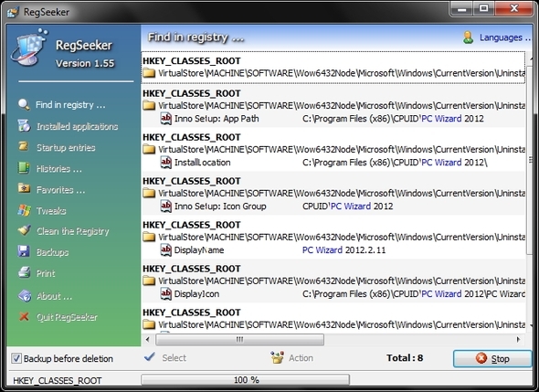Click the 100 % progress bar
The image size is (539, 392).
point(246,379)
